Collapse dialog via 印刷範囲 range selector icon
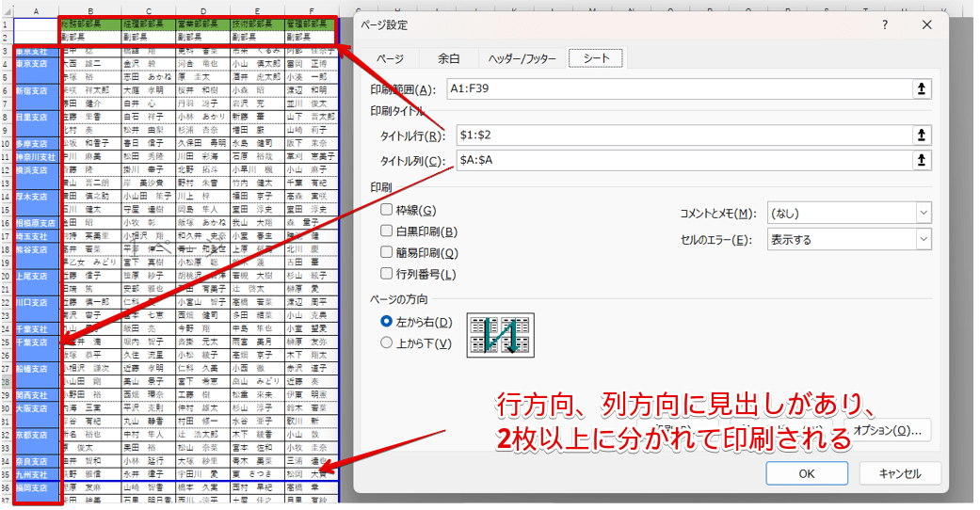The image size is (980, 510). click(922, 88)
